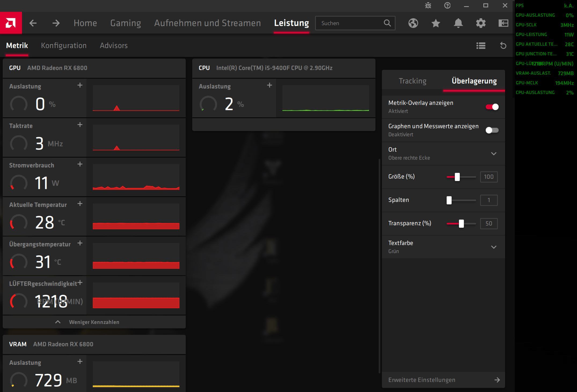Open settings gear icon
This screenshot has height=392, width=577.
pyautogui.click(x=481, y=23)
